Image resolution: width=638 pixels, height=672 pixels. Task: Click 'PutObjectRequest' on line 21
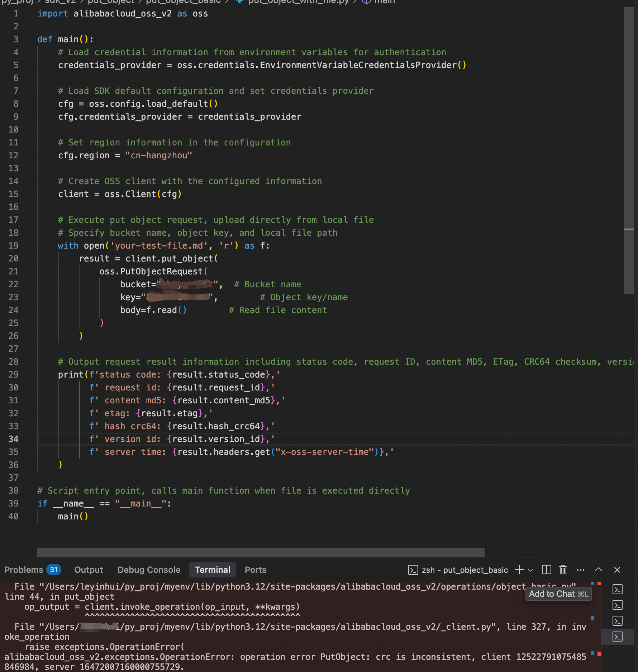(x=161, y=272)
